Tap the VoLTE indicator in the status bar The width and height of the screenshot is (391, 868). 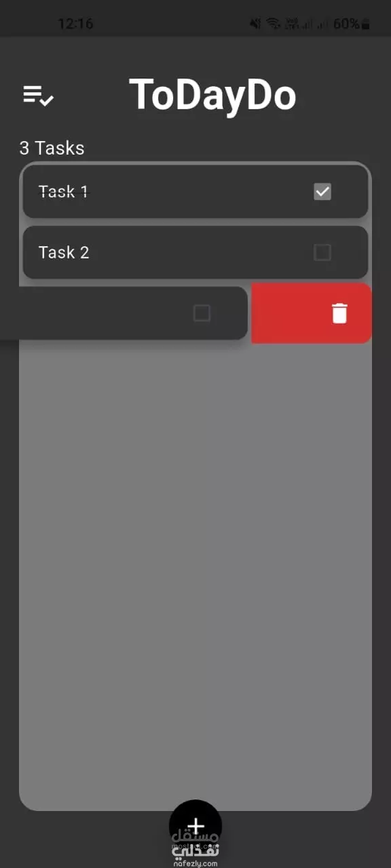point(292,24)
